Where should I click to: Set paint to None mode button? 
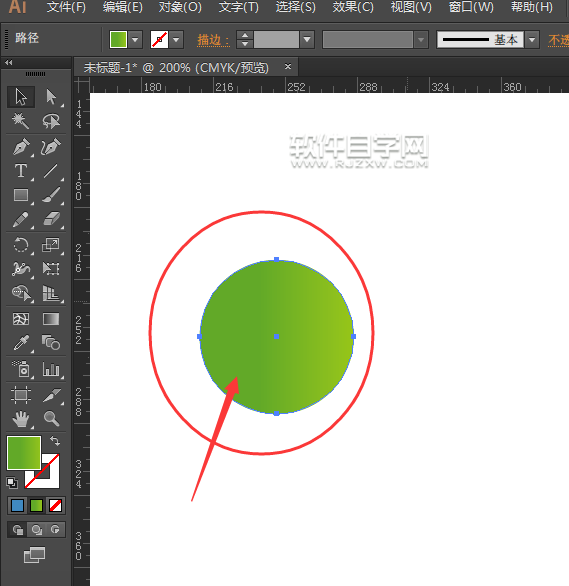coord(55,506)
